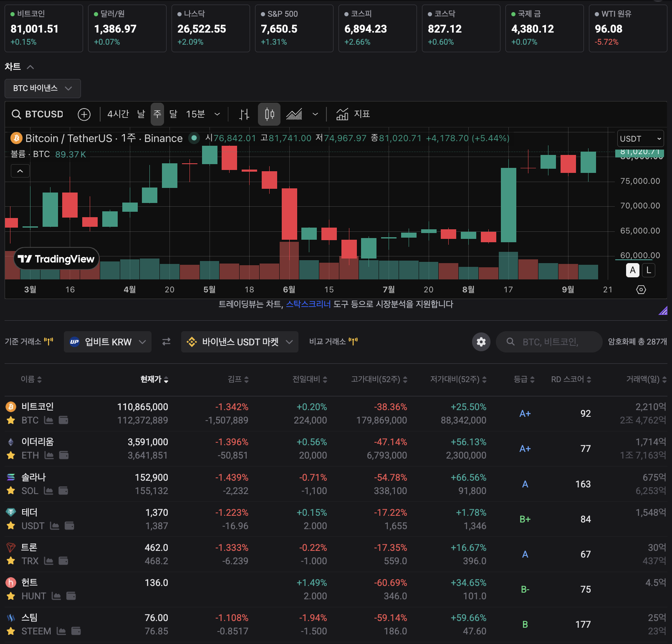Sort by 고가대비(52주) column header
Screen dimensions: 672x644
click(x=379, y=379)
